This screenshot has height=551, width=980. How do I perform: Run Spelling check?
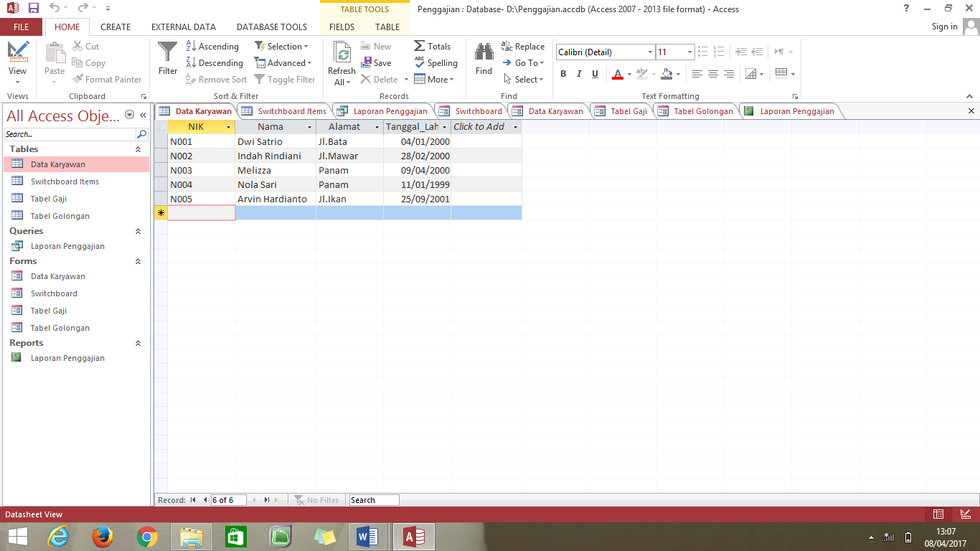435,63
